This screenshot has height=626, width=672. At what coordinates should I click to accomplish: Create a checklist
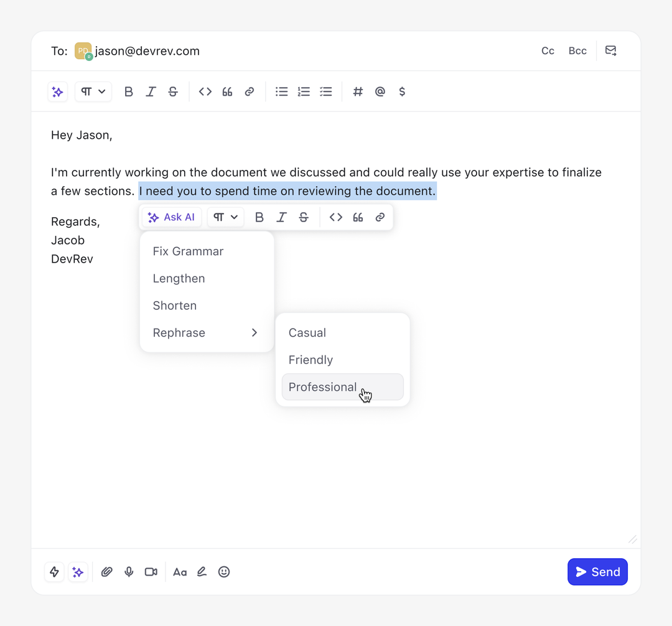326,91
